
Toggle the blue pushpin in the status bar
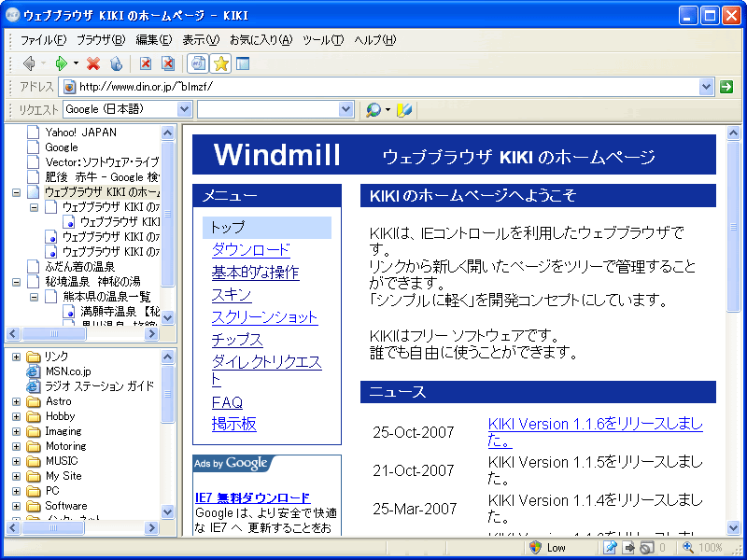pyautogui.click(x=611, y=548)
